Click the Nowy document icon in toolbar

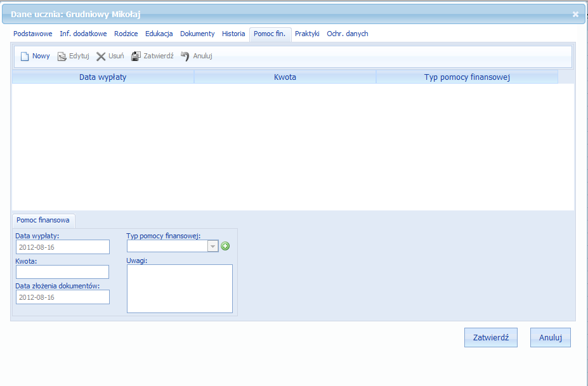click(x=25, y=56)
